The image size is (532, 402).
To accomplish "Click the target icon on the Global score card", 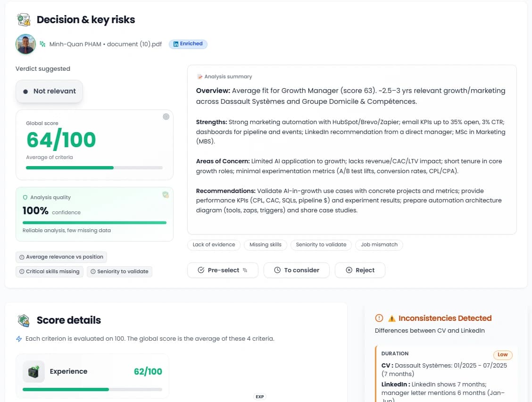I will [166, 117].
